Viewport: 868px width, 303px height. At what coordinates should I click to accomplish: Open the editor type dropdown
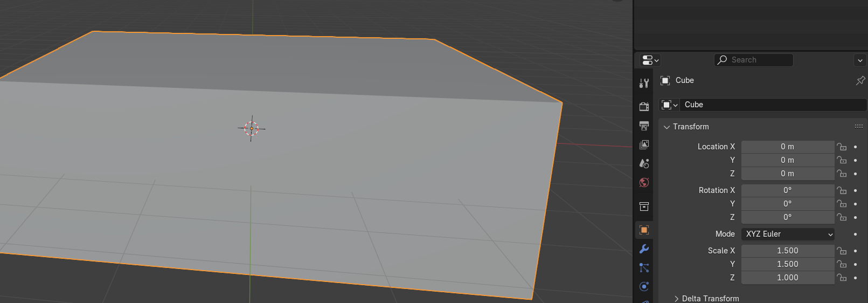click(650, 60)
